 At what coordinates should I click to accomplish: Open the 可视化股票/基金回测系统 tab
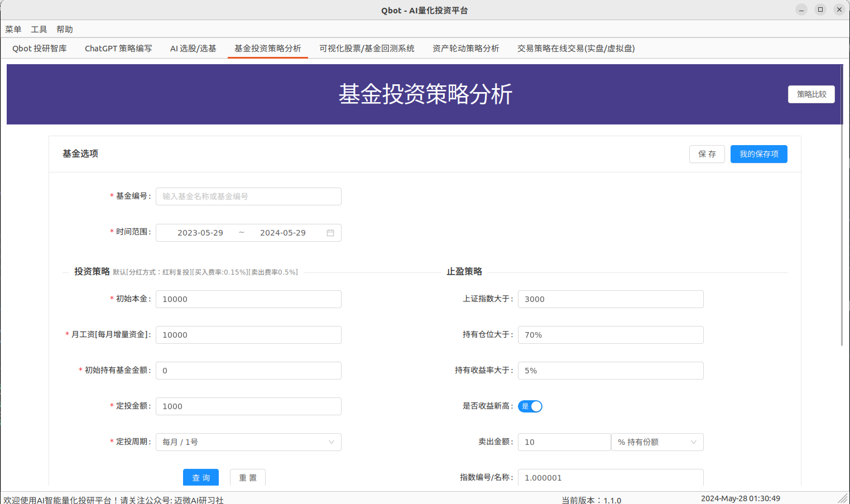pos(366,49)
